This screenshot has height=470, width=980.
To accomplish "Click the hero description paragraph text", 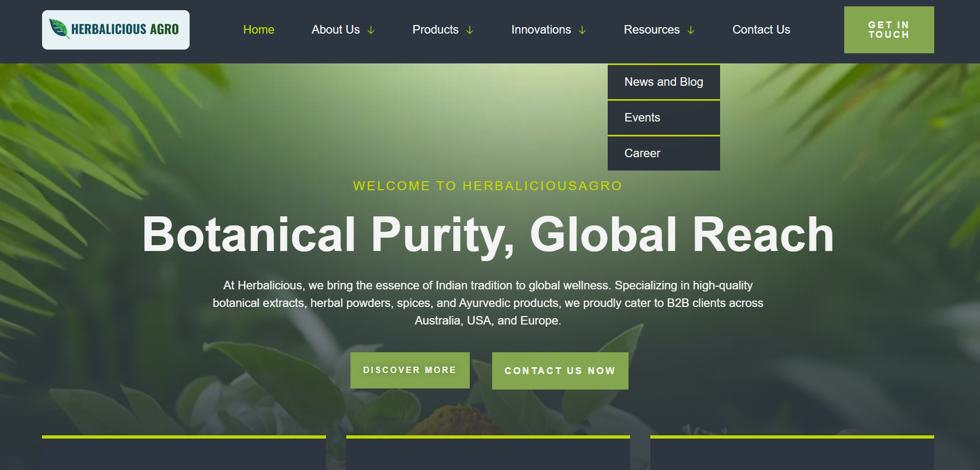I will point(488,303).
